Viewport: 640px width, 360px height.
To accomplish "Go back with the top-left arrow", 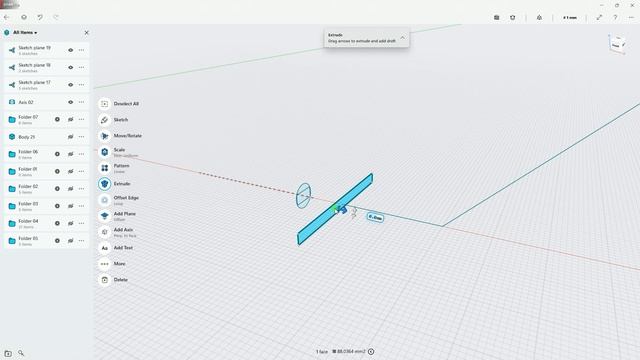I will (x=7, y=17).
